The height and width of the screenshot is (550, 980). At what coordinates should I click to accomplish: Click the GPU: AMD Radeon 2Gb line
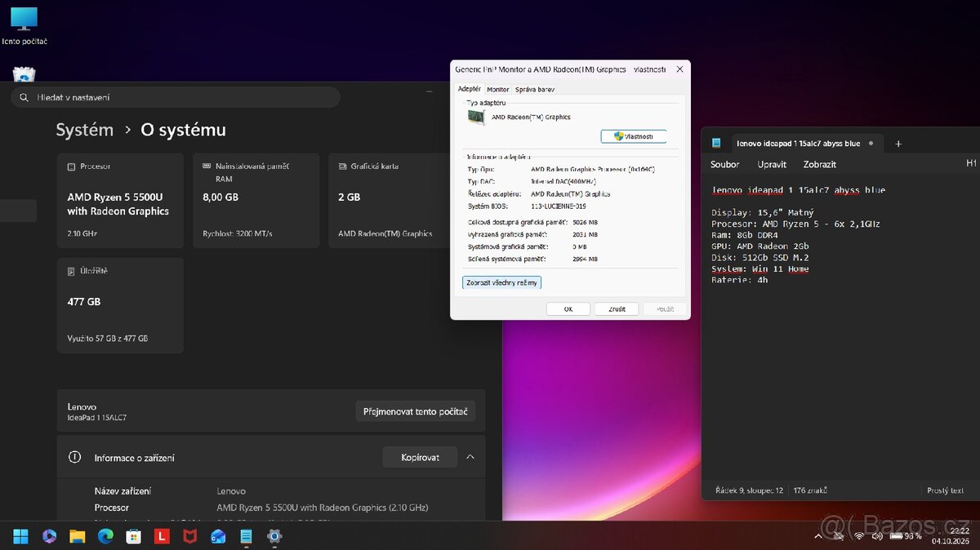(760, 246)
